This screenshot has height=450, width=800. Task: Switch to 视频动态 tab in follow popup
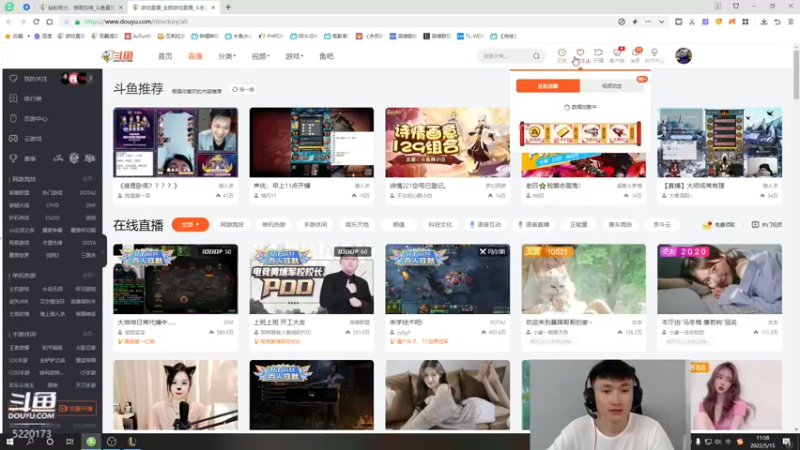(x=612, y=86)
